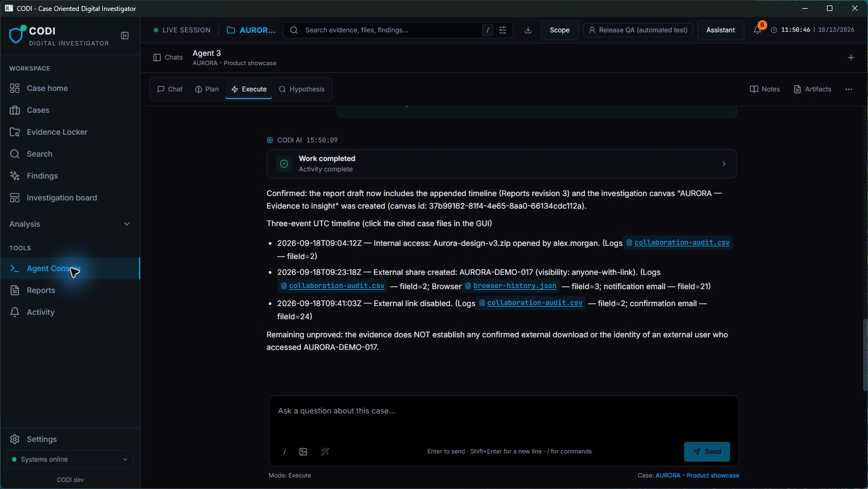Open Reports in the sidebar

pyautogui.click(x=70, y=290)
